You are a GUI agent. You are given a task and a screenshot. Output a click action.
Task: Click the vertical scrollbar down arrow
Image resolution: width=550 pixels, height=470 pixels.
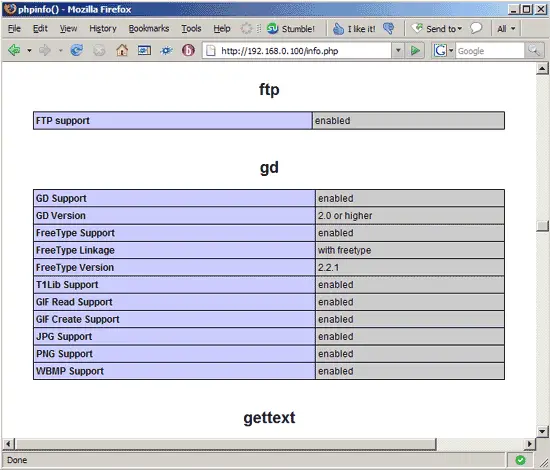pos(542,431)
